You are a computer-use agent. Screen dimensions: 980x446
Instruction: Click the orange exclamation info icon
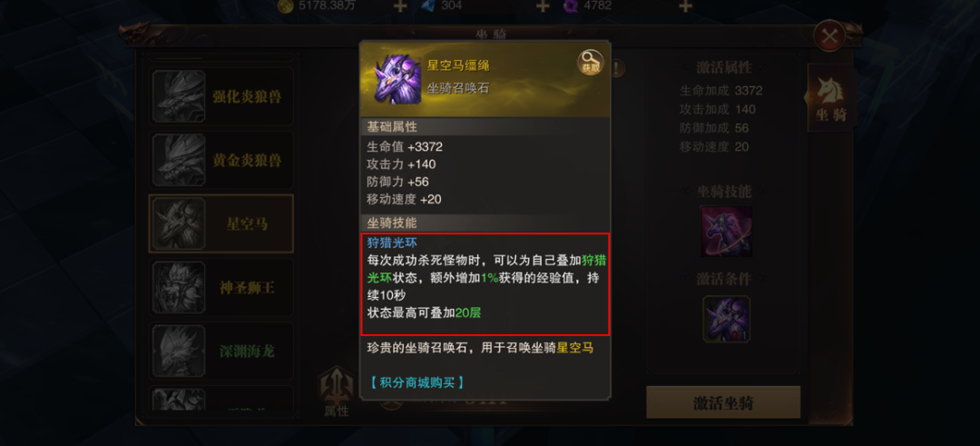pyautogui.click(x=617, y=68)
